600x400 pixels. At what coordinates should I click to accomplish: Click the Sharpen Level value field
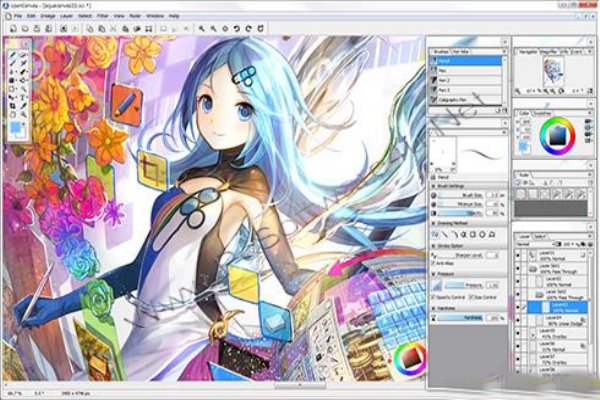[492, 255]
